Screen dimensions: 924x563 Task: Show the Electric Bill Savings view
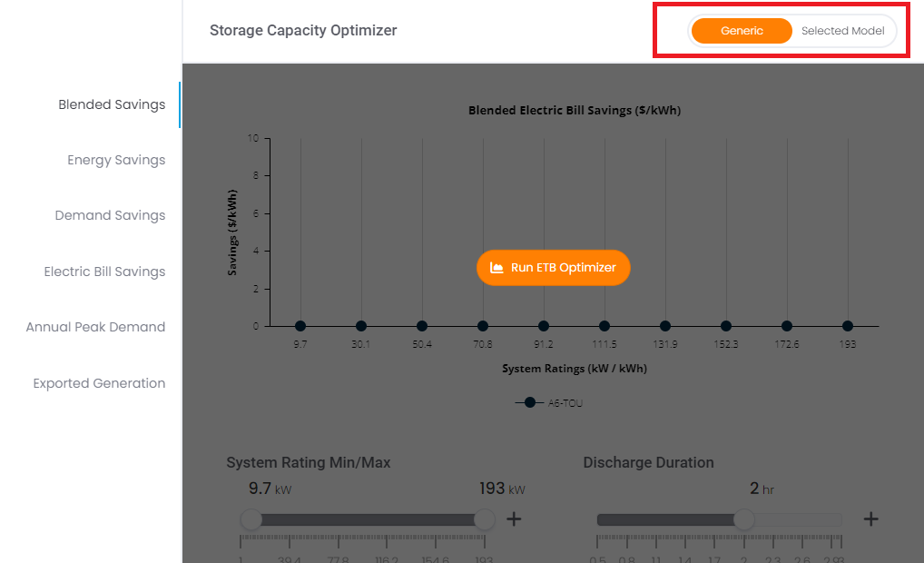(x=105, y=272)
